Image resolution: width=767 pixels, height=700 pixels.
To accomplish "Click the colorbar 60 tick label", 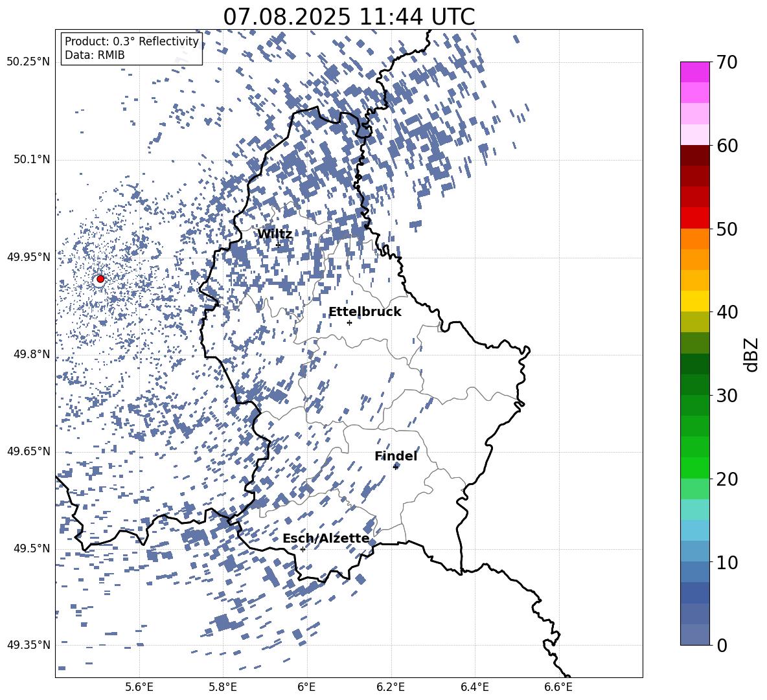I will click(727, 146).
